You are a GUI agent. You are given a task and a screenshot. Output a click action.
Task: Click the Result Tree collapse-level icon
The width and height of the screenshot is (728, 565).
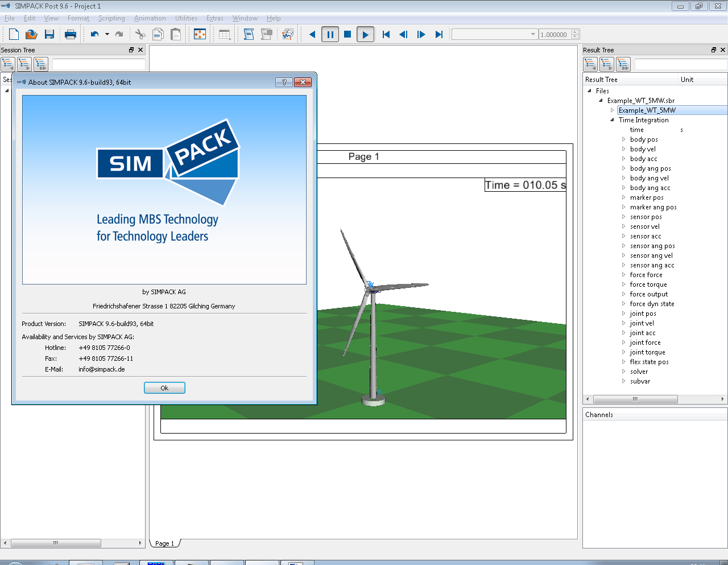[590, 64]
